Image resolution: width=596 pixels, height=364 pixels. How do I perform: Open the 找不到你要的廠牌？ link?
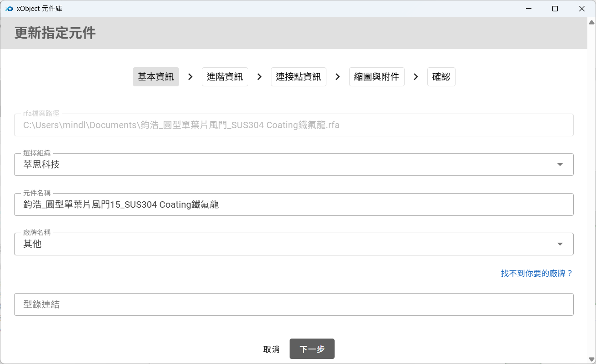tap(536, 273)
